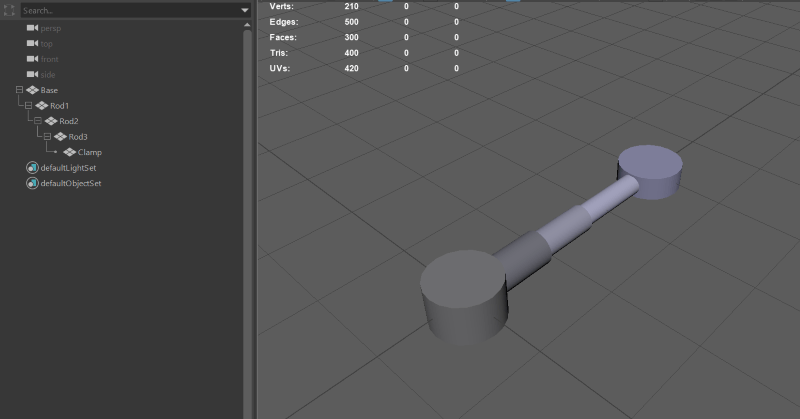Click the persp camera icon
Screen dimensions: 800x419
click(x=32, y=28)
